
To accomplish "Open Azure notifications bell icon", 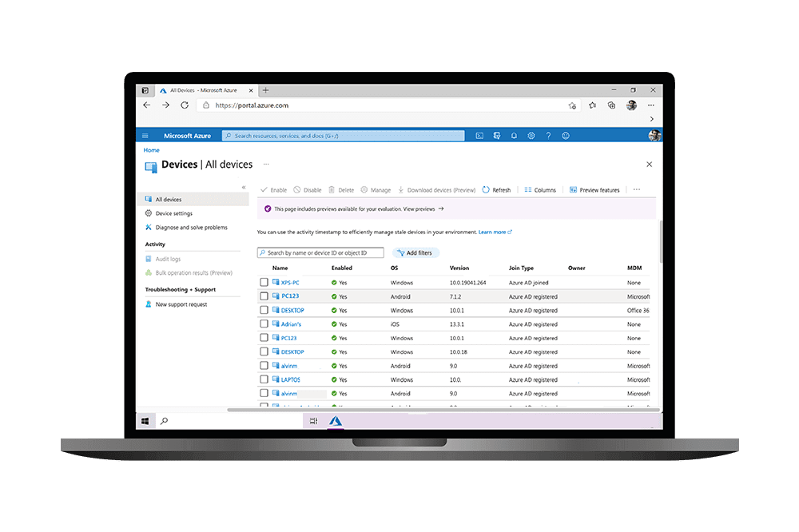I will pos(513,136).
